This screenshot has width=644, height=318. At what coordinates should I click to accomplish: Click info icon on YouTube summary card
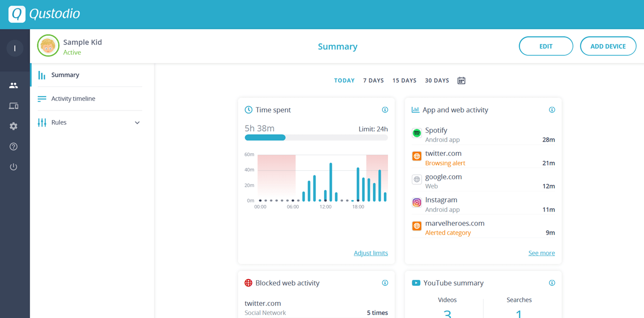552,283
